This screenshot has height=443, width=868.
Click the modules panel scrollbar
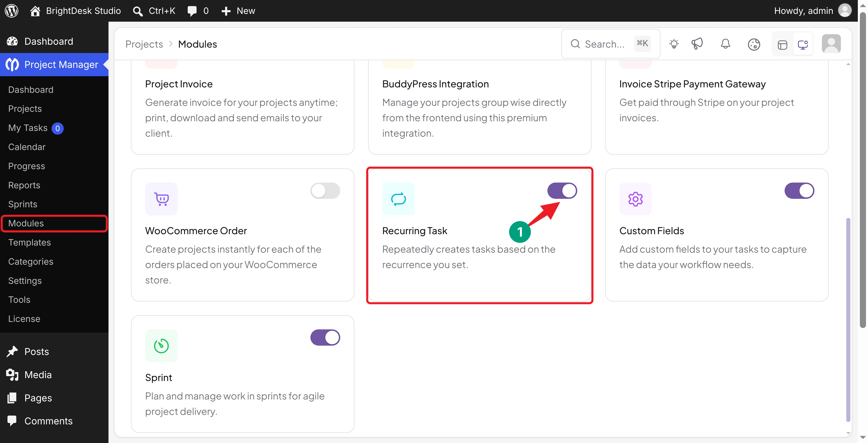click(x=848, y=320)
